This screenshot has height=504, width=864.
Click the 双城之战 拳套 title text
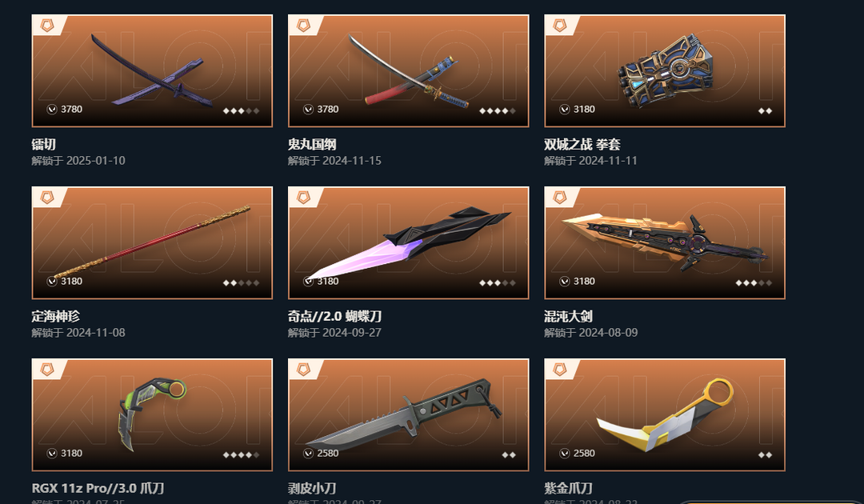click(582, 144)
